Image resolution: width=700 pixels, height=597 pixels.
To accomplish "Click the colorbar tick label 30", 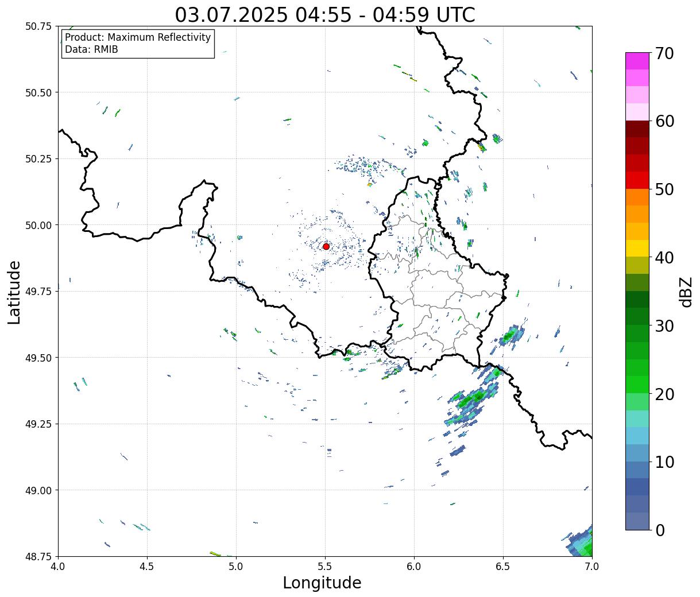I will tap(664, 326).
